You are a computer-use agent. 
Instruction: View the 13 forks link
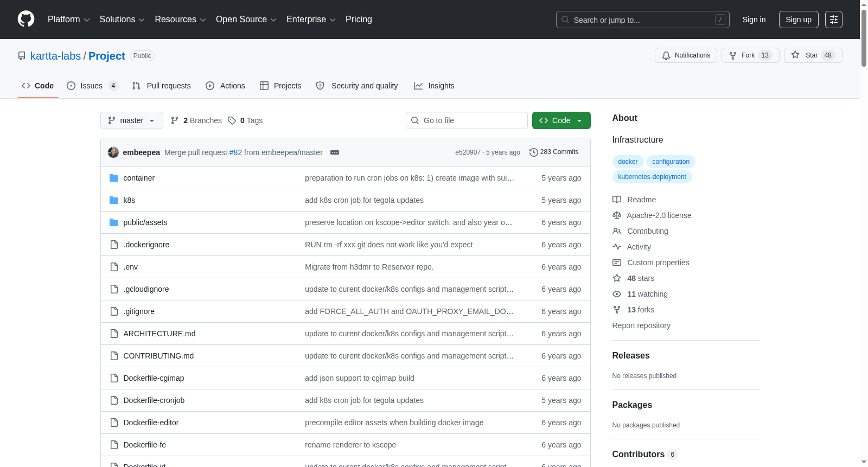click(634, 310)
